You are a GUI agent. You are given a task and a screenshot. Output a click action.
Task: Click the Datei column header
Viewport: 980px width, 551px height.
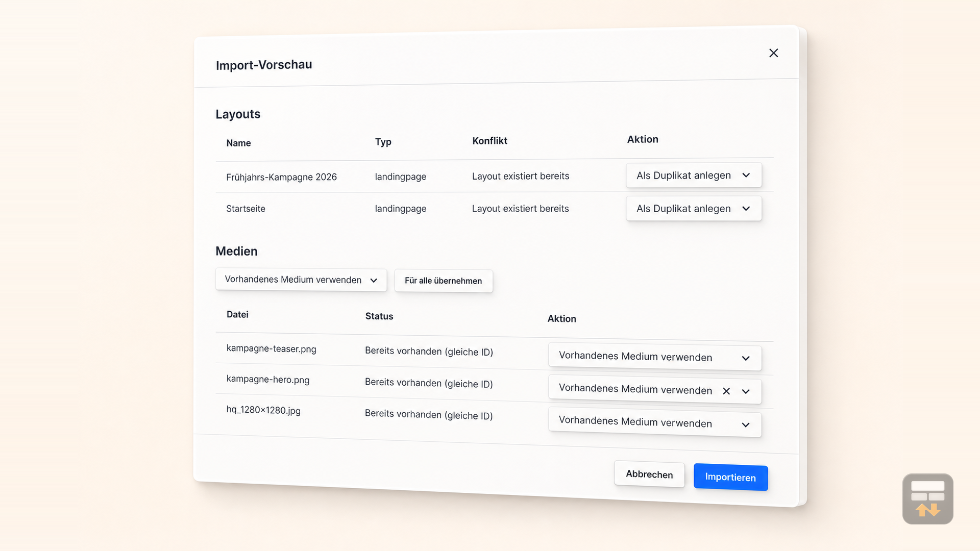pyautogui.click(x=237, y=314)
